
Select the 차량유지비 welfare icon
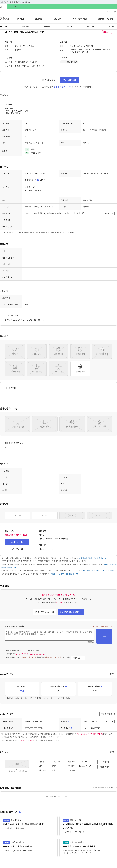[x=58, y=351]
